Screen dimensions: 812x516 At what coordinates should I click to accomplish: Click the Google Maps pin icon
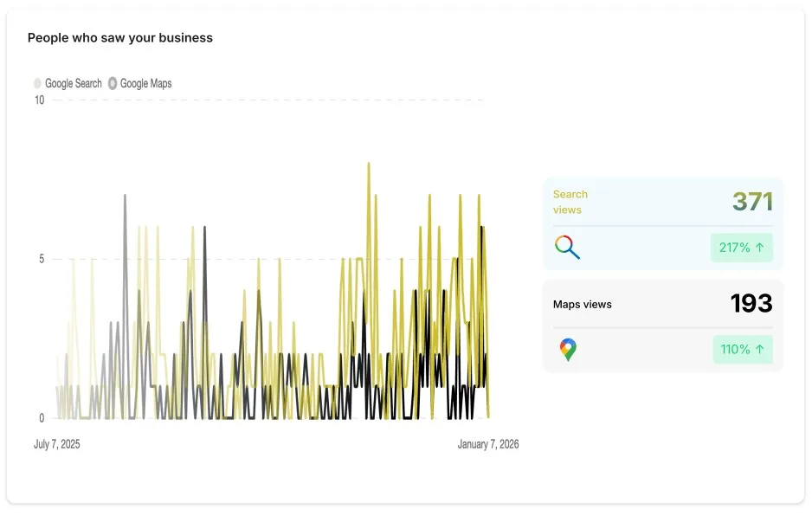(x=567, y=350)
